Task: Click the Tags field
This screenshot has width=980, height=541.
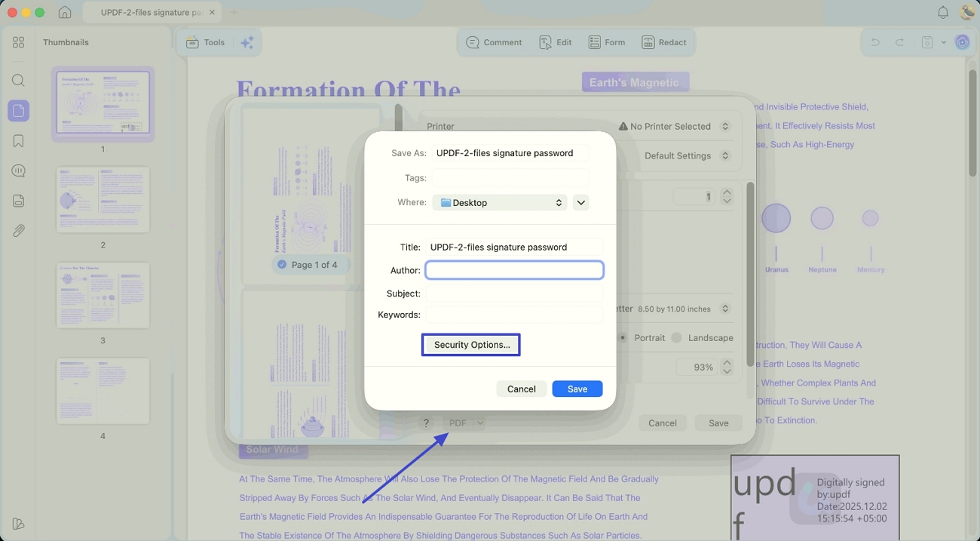Action: click(510, 178)
